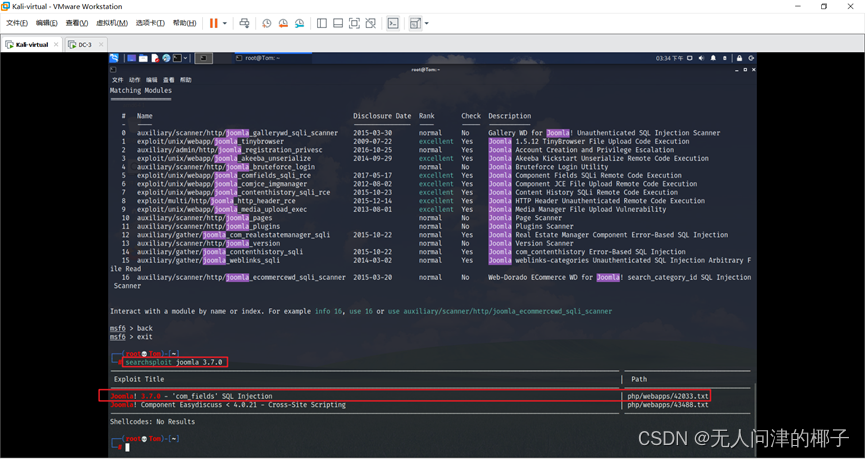Open the snapshot manager icon

pos(300,23)
